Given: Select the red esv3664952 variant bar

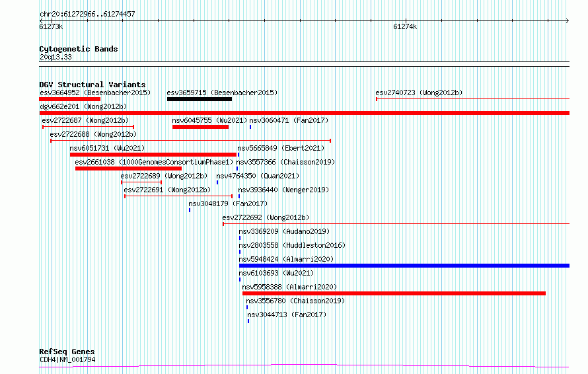Looking at the screenshot, I should (70, 99).
